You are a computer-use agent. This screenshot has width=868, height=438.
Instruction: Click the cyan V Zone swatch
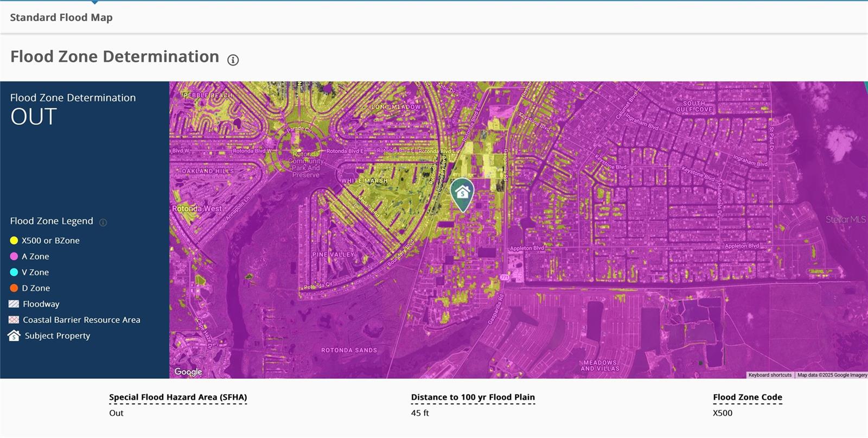point(14,272)
